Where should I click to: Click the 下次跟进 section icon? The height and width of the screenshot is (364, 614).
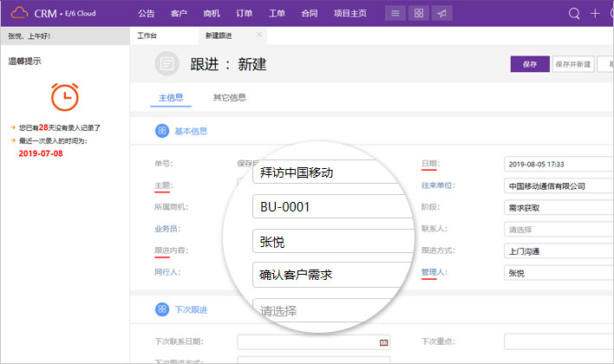click(x=160, y=309)
